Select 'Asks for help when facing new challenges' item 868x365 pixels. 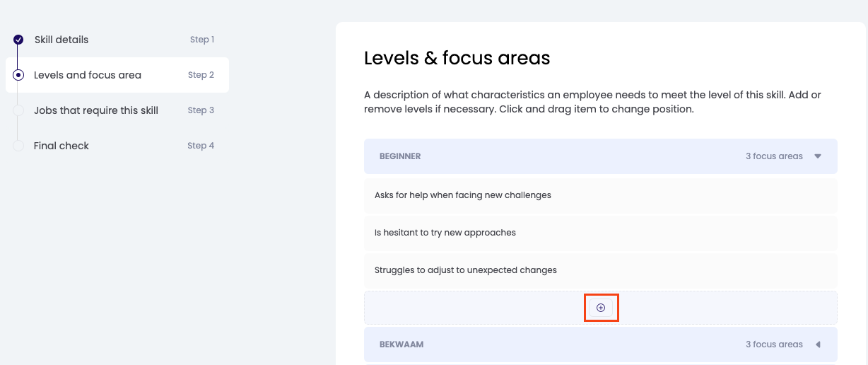pos(463,195)
